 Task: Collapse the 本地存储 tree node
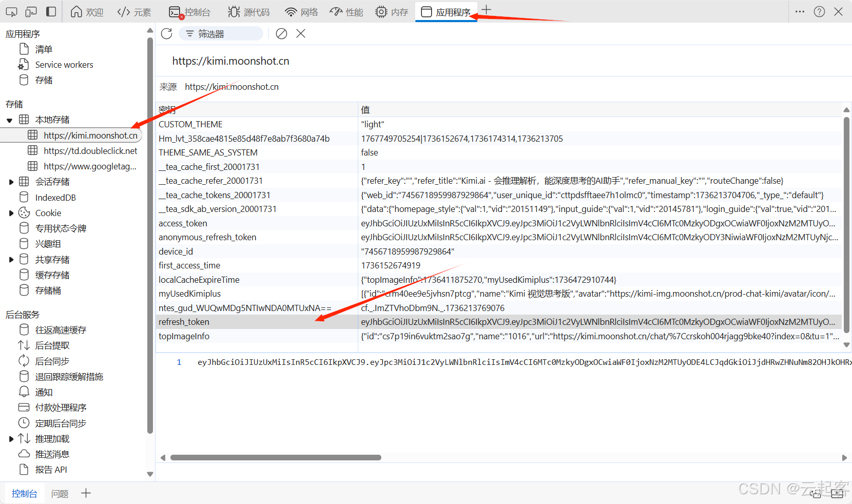9,120
